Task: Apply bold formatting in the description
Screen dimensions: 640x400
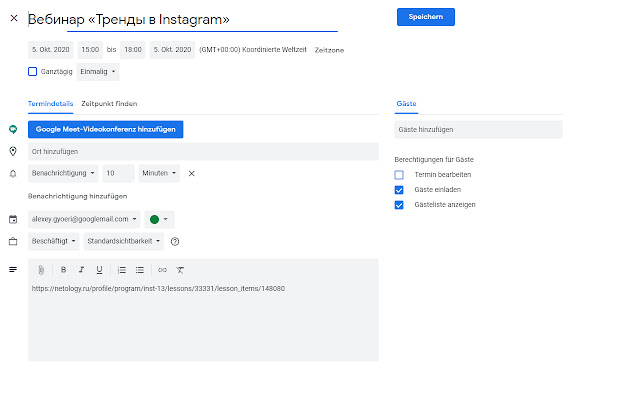Action: 64,270
